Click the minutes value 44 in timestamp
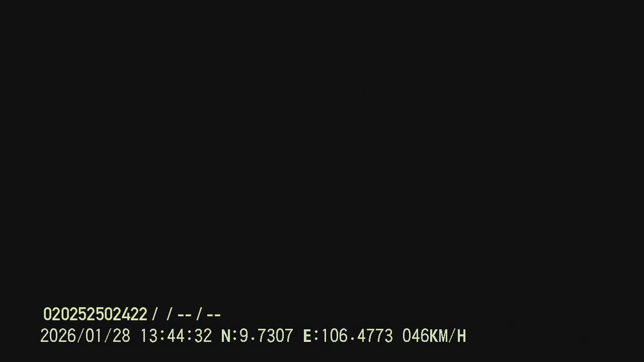This screenshot has height=362, width=644. coord(176,336)
